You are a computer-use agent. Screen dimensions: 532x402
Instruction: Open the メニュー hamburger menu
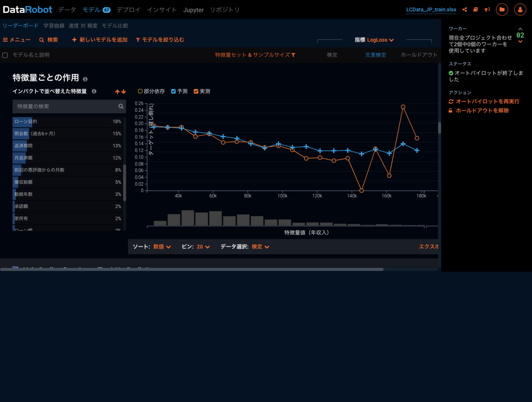click(x=17, y=40)
